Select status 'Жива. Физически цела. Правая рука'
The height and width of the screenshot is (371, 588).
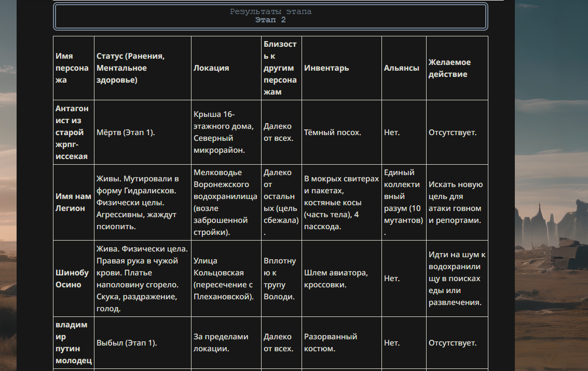pos(143,279)
